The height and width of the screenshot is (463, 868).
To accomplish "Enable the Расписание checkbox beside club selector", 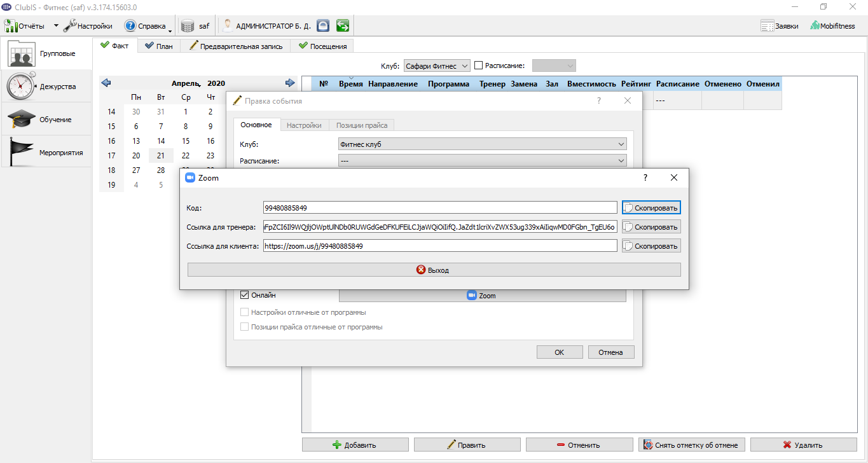I will click(x=479, y=66).
